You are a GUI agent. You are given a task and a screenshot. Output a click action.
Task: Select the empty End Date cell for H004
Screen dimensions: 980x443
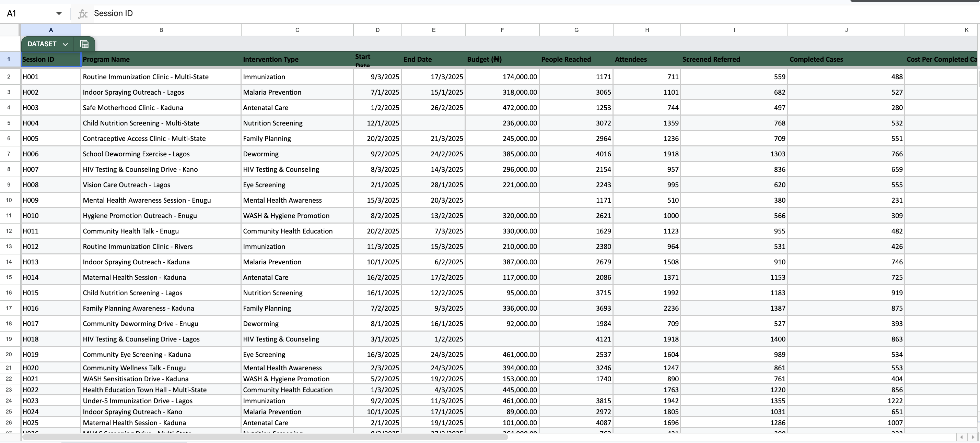tap(433, 123)
